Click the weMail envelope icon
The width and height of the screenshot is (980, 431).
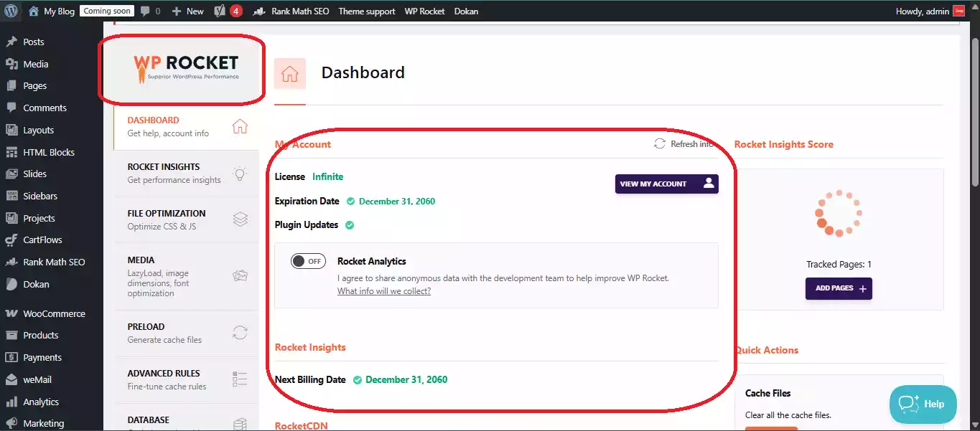[11, 379]
